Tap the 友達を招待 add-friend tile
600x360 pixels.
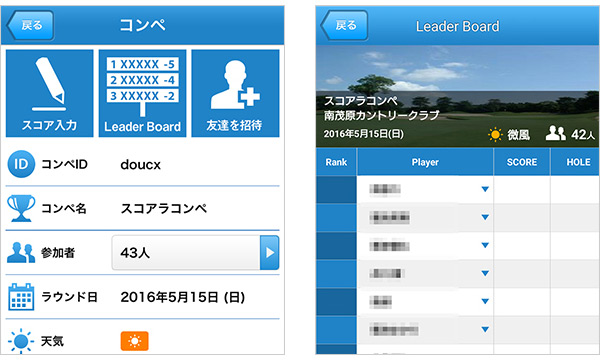point(235,93)
